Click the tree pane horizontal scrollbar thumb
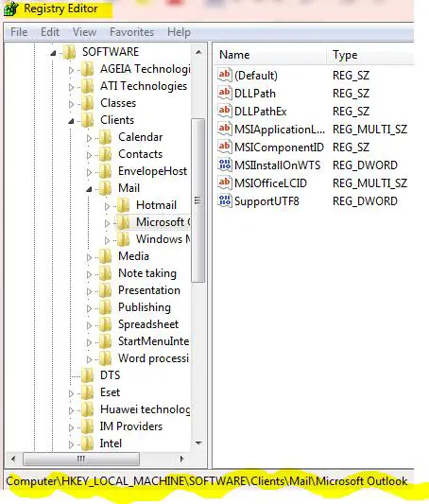 (81, 459)
